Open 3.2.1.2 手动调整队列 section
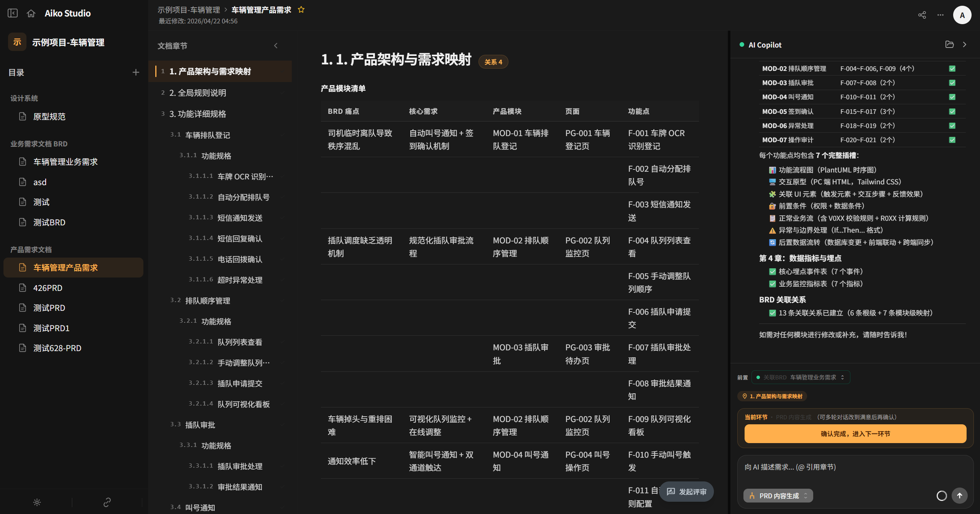Image resolution: width=980 pixels, height=514 pixels. pyautogui.click(x=220, y=363)
